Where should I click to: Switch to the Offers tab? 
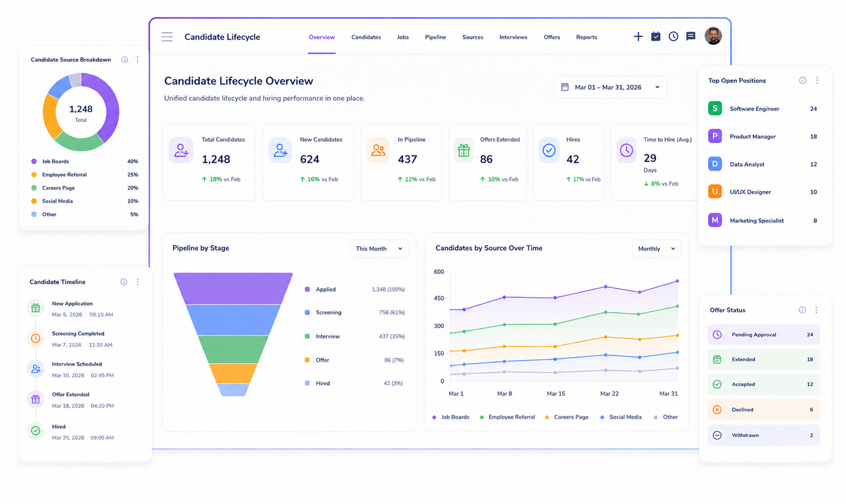point(551,37)
